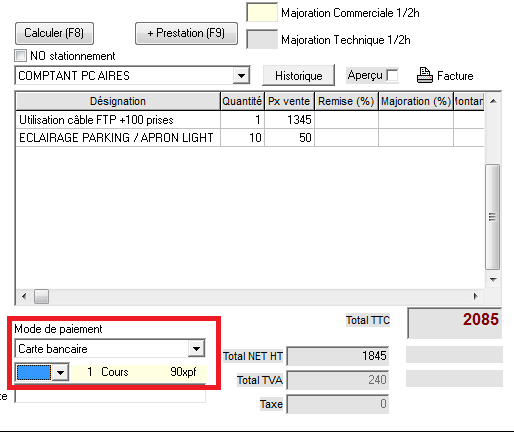Select row ECLAIRAGE PARKING / APRON LIGHT

pos(250,138)
